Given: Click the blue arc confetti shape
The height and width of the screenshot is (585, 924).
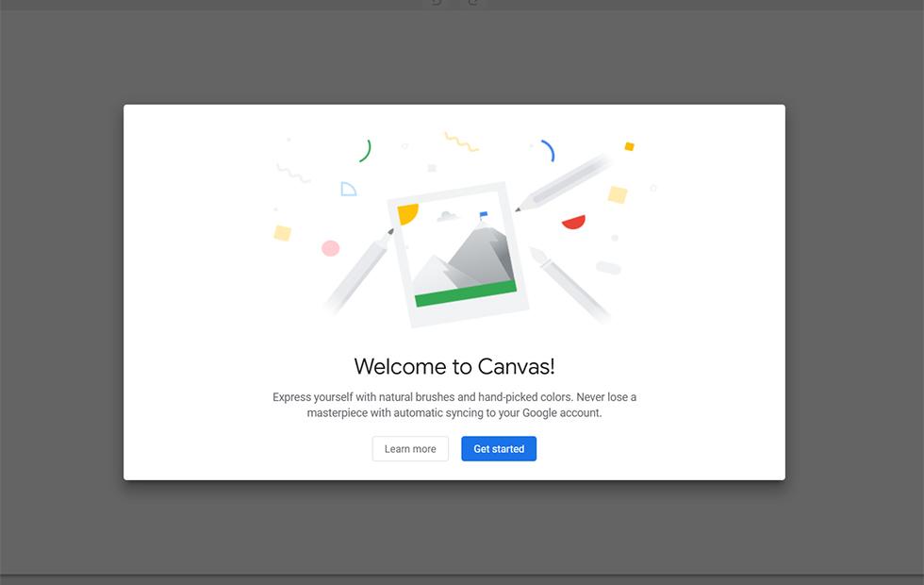Looking at the screenshot, I should (548, 150).
